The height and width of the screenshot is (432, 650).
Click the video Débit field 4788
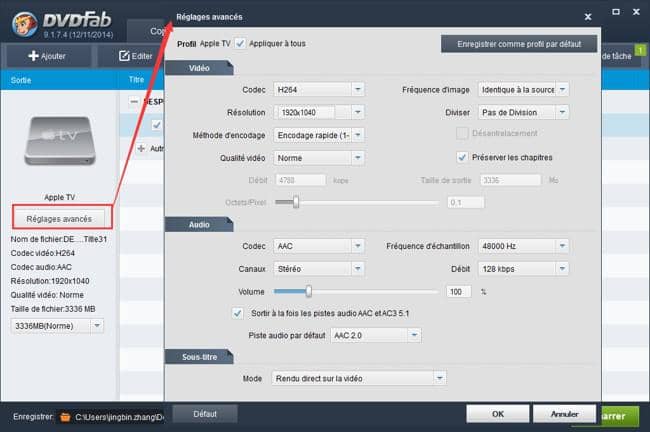tap(300, 180)
